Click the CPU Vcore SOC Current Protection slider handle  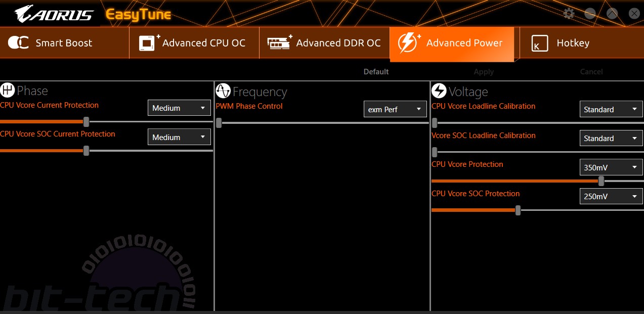coord(86,150)
